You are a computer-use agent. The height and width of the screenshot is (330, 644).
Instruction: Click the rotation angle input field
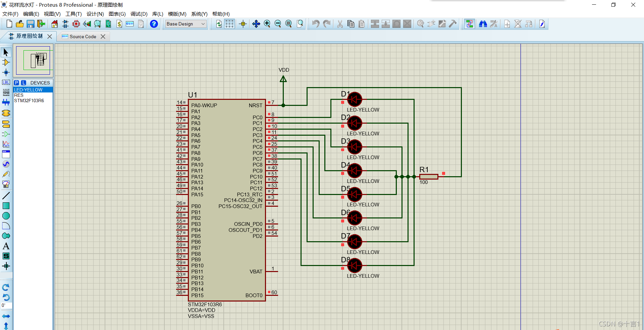6,306
